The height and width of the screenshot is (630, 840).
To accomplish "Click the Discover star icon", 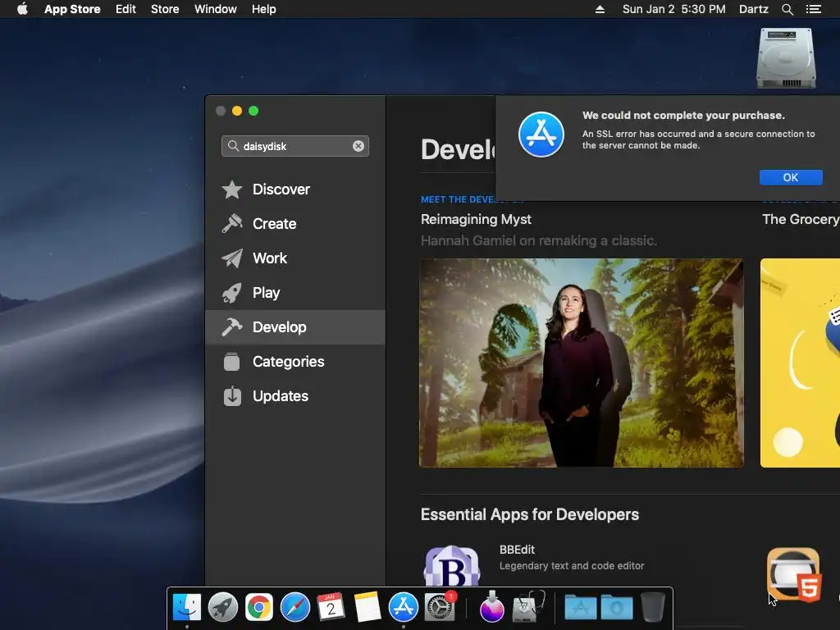I will pos(232,189).
